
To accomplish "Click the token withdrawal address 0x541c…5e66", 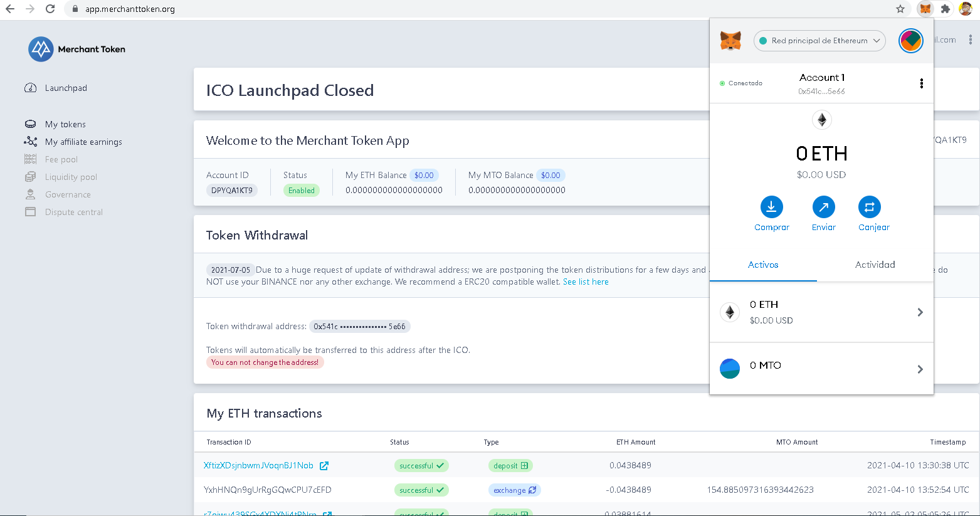I will click(360, 327).
